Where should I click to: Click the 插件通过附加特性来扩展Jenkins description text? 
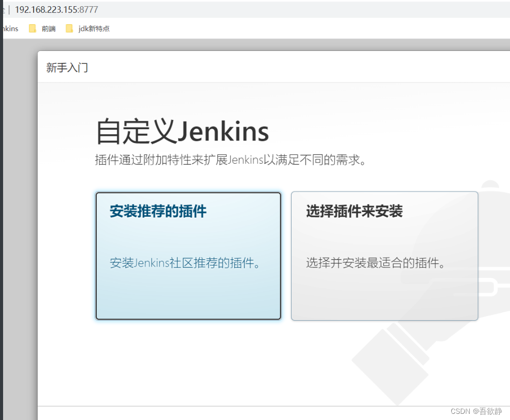230,160
